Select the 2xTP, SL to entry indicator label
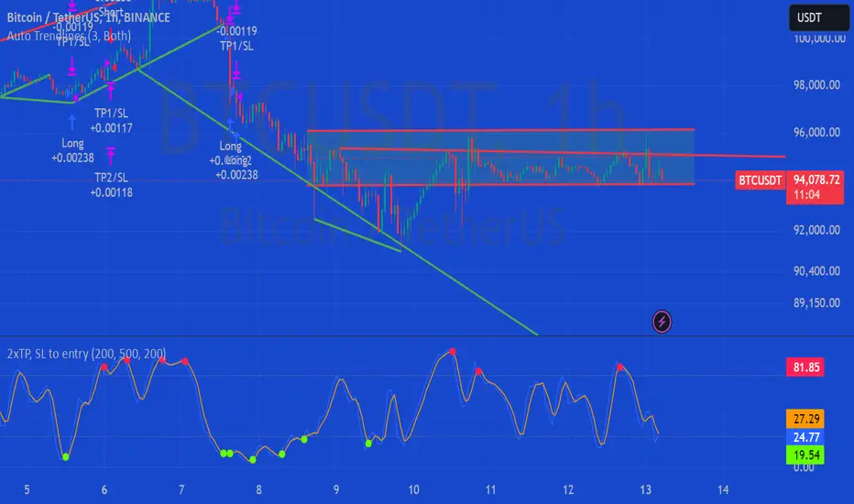Viewport: 854px width, 504px height. [x=87, y=354]
